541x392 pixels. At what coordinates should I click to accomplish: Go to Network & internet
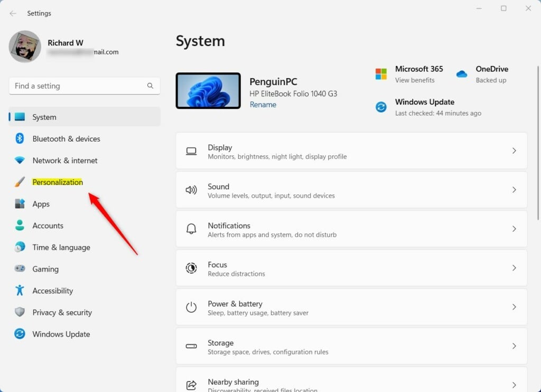point(85,160)
